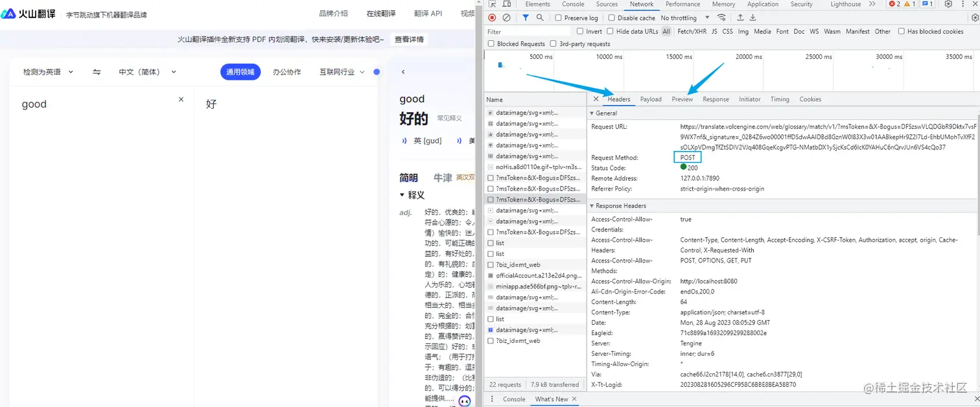Collapse the 释义 section
980x407 pixels.
pyautogui.click(x=402, y=195)
